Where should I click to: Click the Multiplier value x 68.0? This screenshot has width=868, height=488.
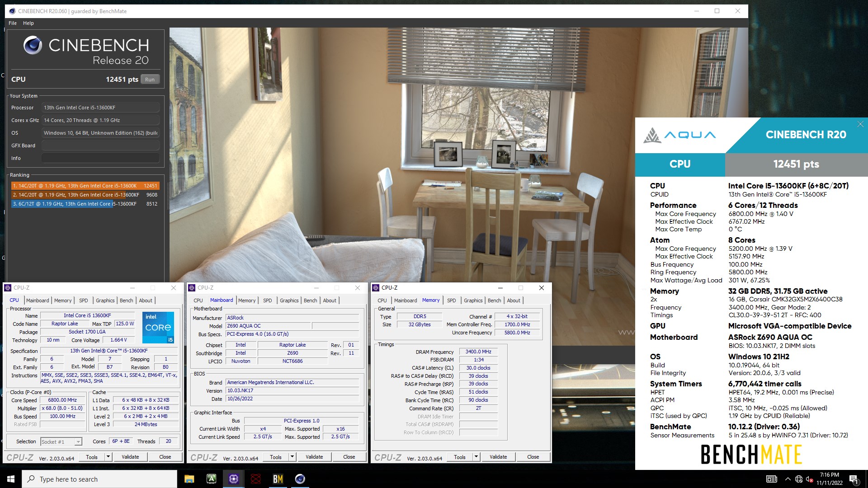tap(62, 408)
